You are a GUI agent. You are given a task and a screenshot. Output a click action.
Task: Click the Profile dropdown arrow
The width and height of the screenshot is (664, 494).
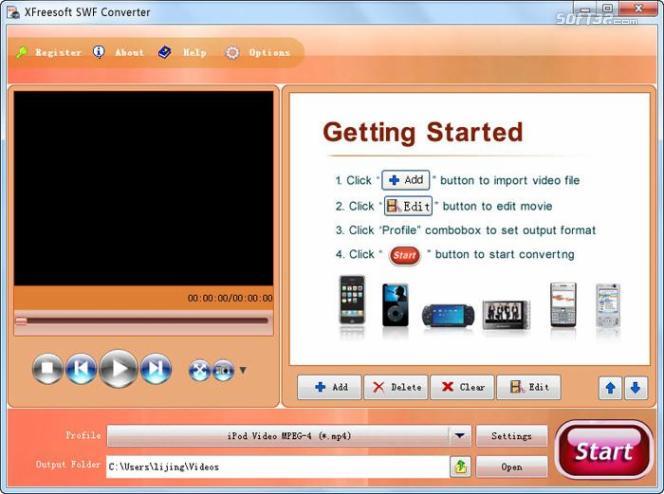(460, 436)
